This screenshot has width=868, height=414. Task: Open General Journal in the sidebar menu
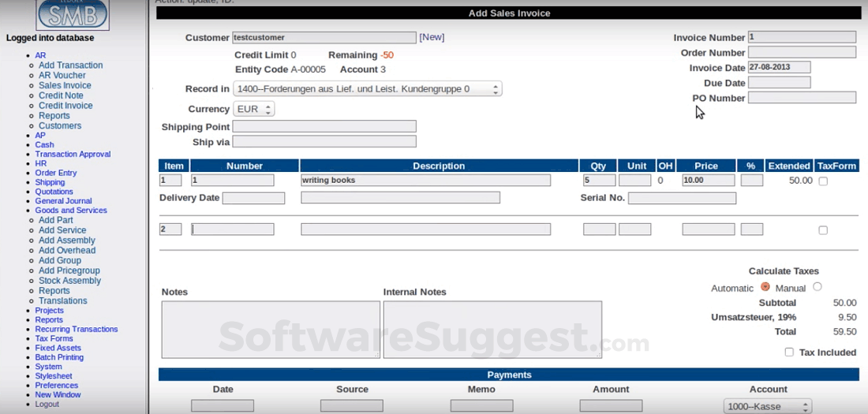[x=63, y=201]
